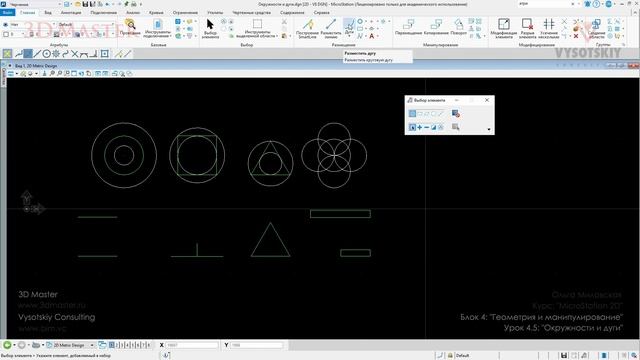
Task: Click fit view icon in view toolbar
Action: [74, 74]
